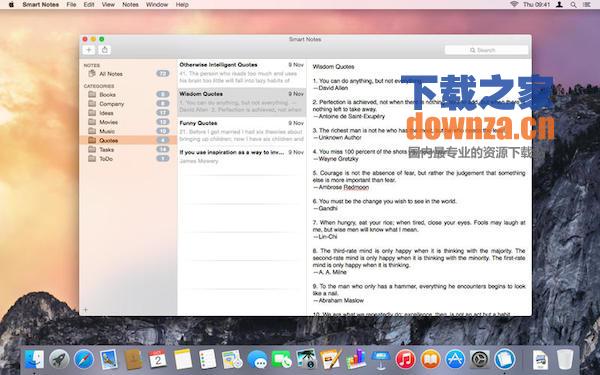Open Mail stamp icon in Dock
Image resolution: width=600 pixels, height=375 pixels.
tap(109, 360)
